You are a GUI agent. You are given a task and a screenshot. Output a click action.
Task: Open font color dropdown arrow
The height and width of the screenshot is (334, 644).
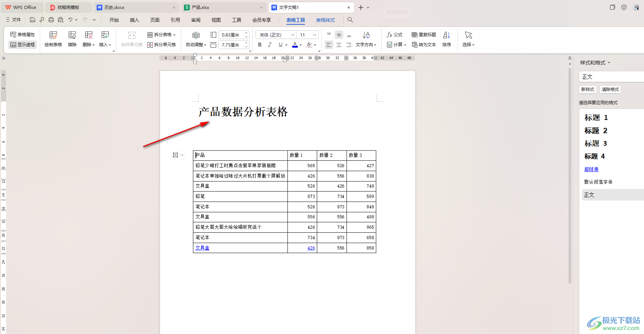tap(301, 45)
